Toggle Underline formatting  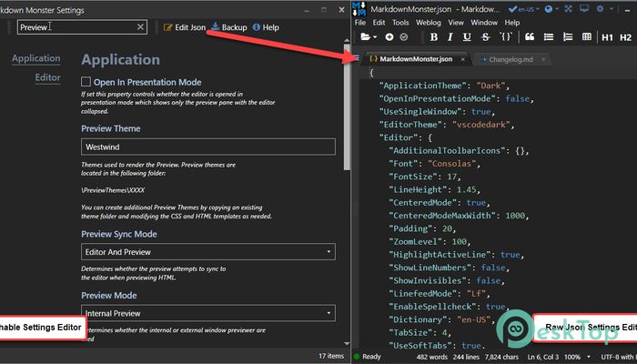(x=467, y=37)
